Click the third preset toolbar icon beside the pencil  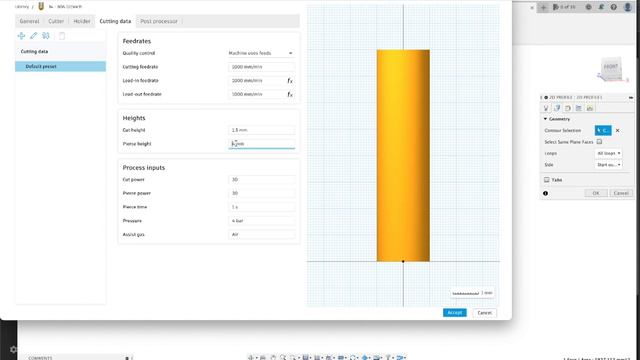tap(46, 36)
